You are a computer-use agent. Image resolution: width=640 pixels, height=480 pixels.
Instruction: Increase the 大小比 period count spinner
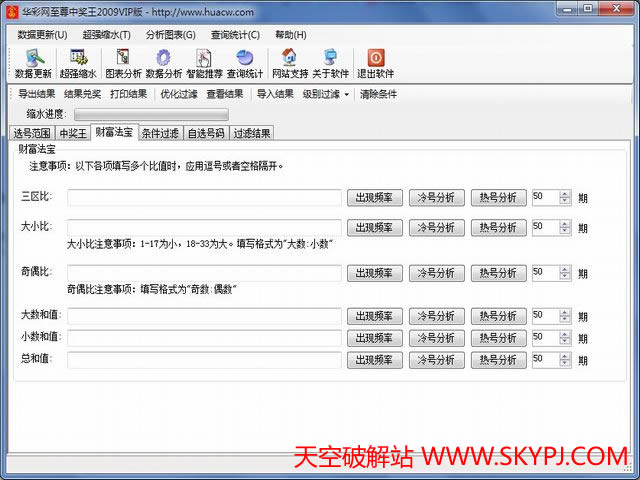point(565,223)
